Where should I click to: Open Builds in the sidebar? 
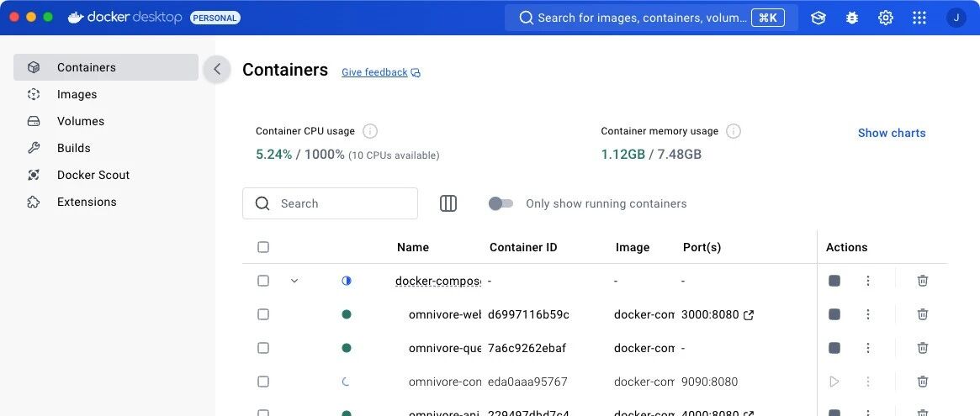[106, 148]
